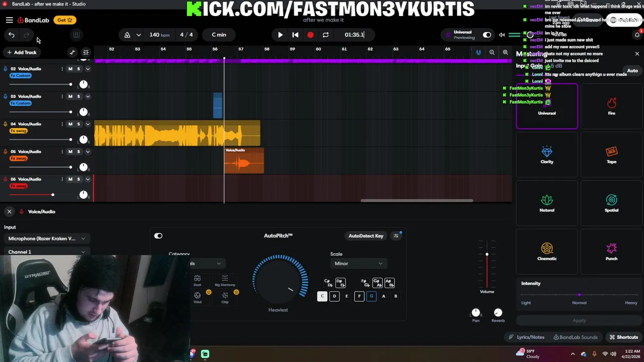
Task: Skip back to the song start
Action: pyautogui.click(x=295, y=35)
